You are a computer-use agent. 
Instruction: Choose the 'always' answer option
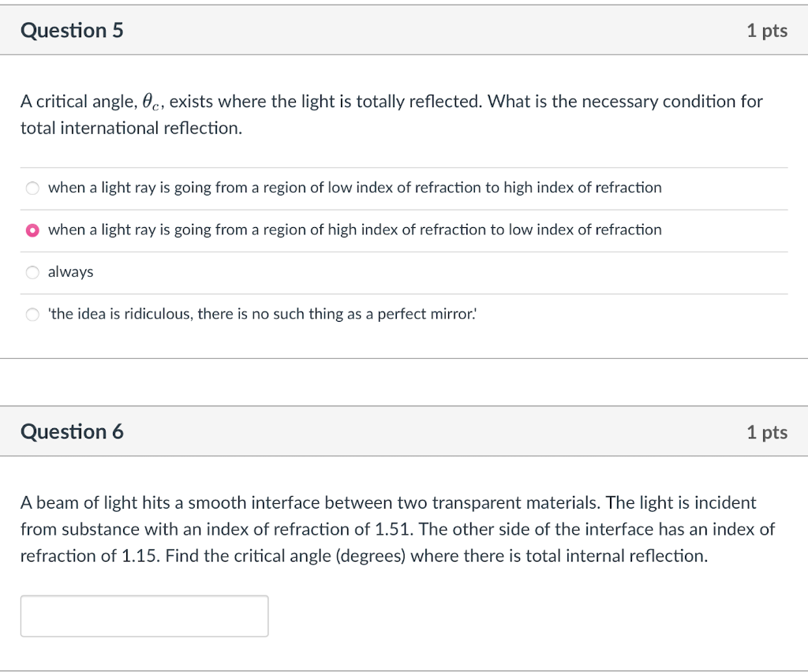click(32, 272)
